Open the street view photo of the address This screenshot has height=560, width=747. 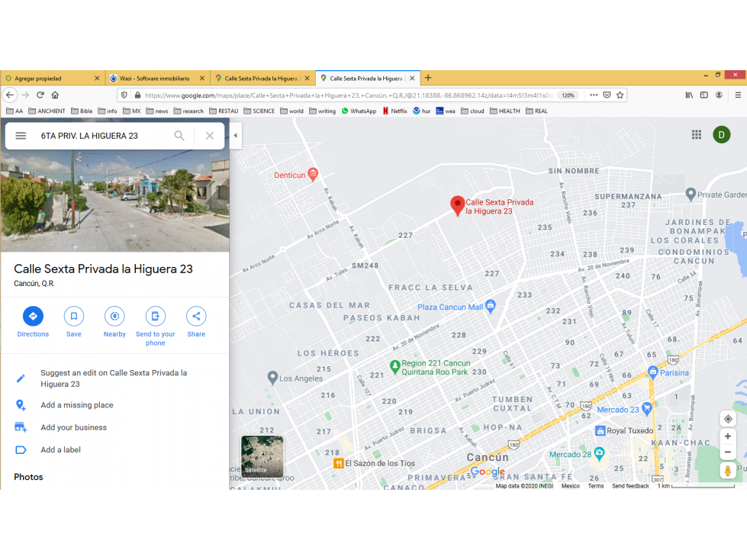point(114,200)
